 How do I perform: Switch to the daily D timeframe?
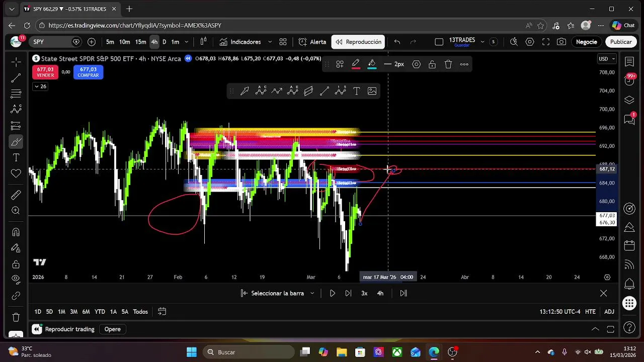pyautogui.click(x=164, y=42)
